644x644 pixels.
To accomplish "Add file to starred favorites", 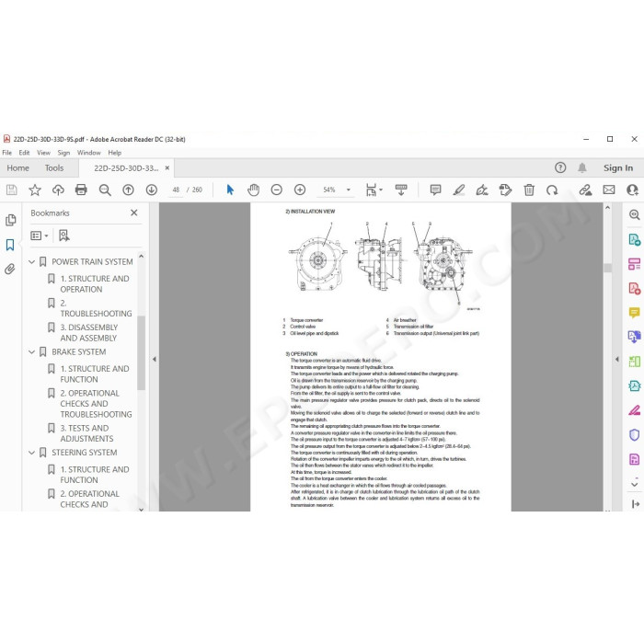I will (35, 190).
